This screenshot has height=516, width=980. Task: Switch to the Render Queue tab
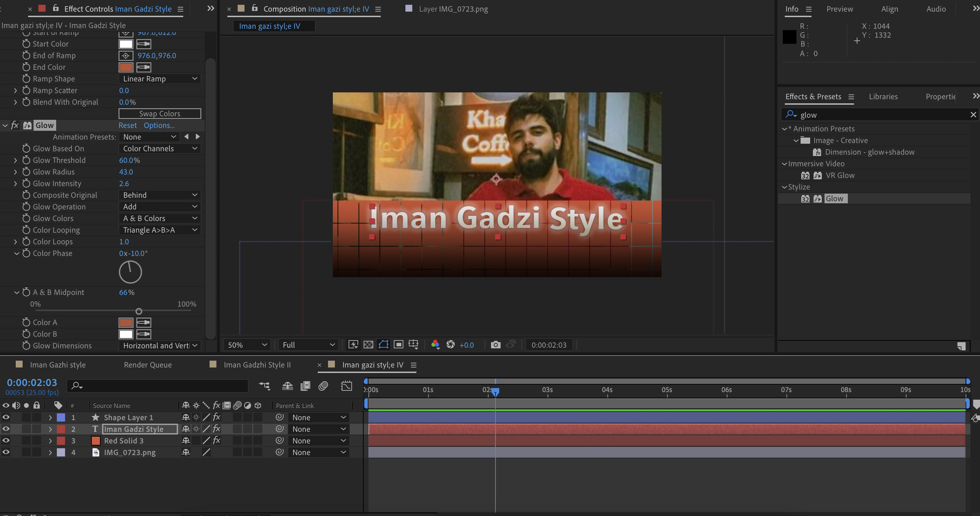pyautogui.click(x=148, y=365)
